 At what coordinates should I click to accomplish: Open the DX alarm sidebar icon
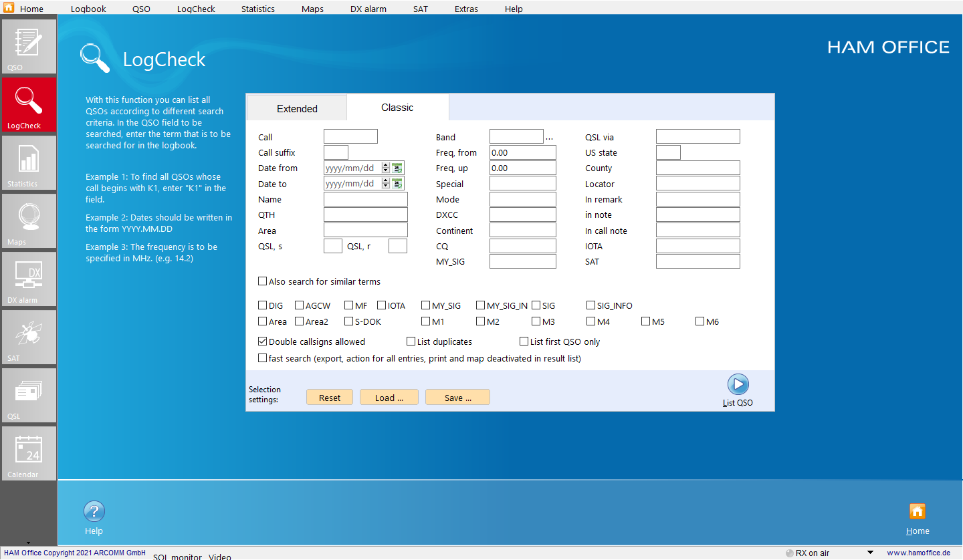pyautogui.click(x=29, y=279)
